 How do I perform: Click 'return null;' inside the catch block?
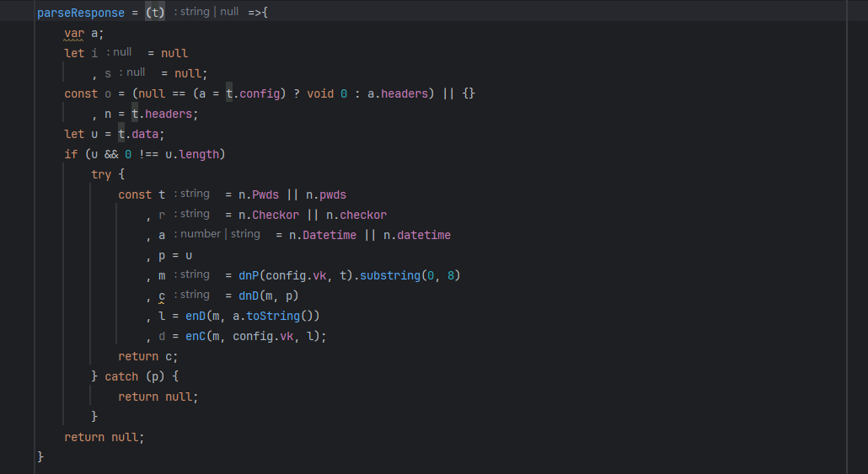click(158, 397)
